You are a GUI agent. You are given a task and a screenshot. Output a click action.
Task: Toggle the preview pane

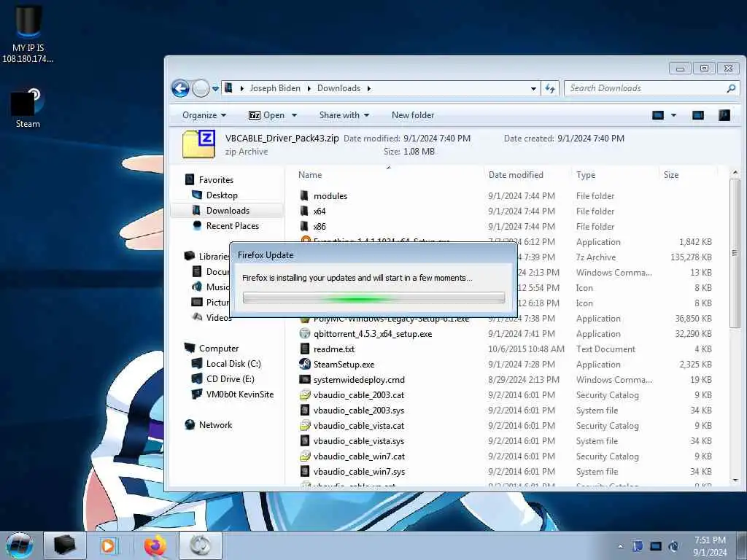[698, 115]
